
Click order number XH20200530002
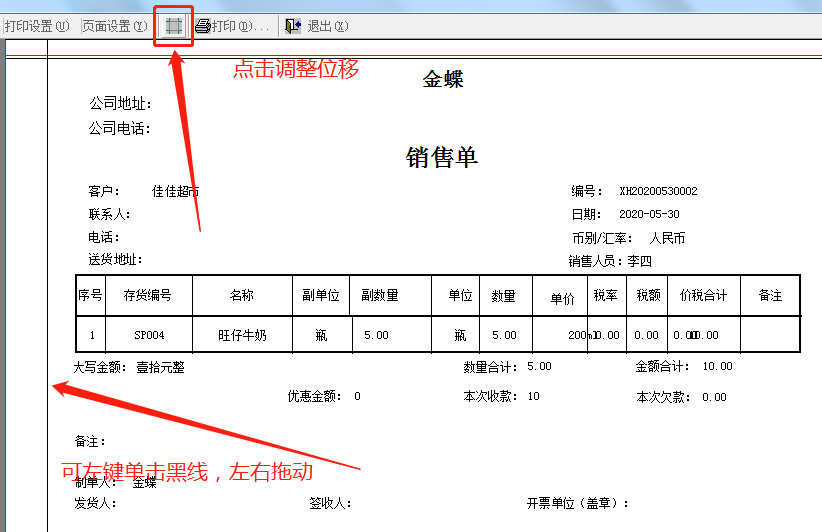click(658, 191)
